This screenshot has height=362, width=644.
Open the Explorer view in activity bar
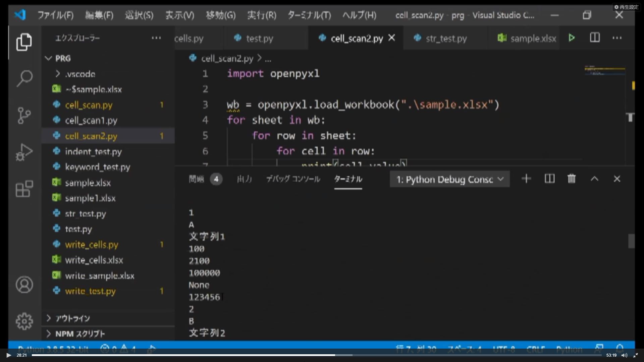tap(24, 42)
